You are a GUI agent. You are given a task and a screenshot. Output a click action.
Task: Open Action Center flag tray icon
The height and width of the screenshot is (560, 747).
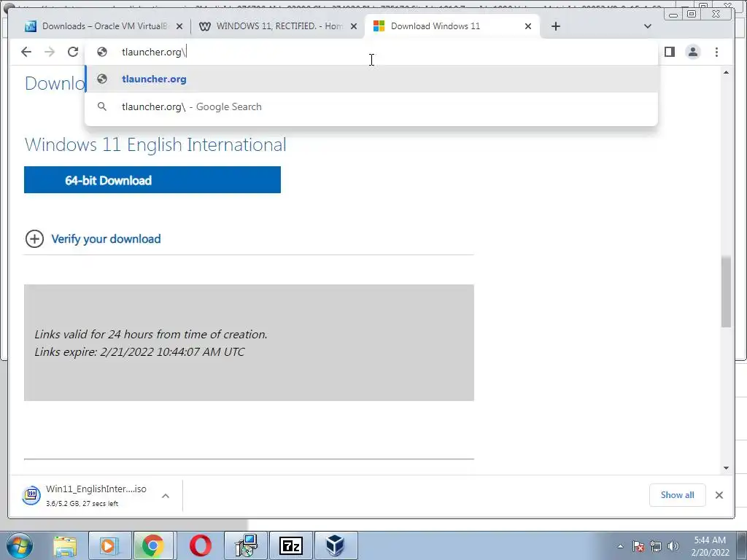[638, 546]
